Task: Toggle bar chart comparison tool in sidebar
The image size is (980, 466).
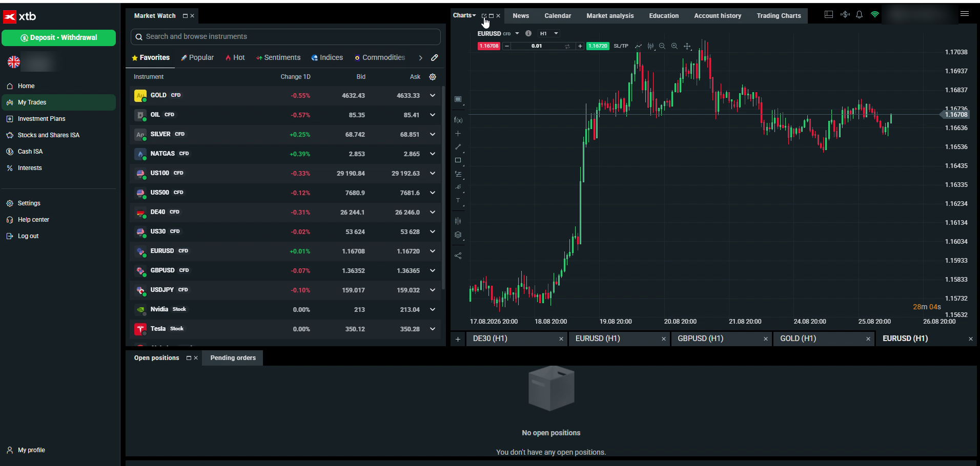Action: (x=458, y=221)
